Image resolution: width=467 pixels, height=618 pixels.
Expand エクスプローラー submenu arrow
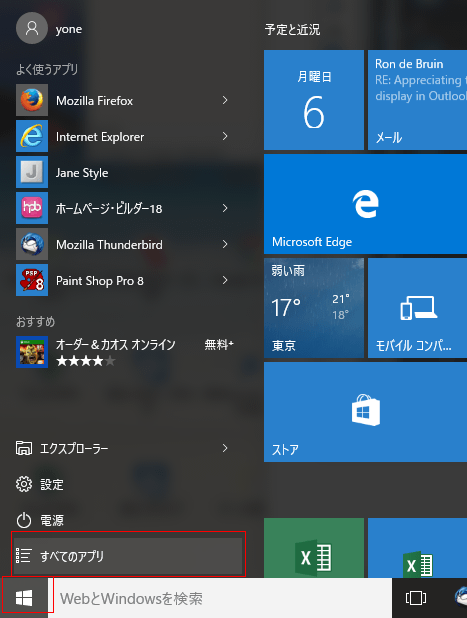tap(225, 448)
